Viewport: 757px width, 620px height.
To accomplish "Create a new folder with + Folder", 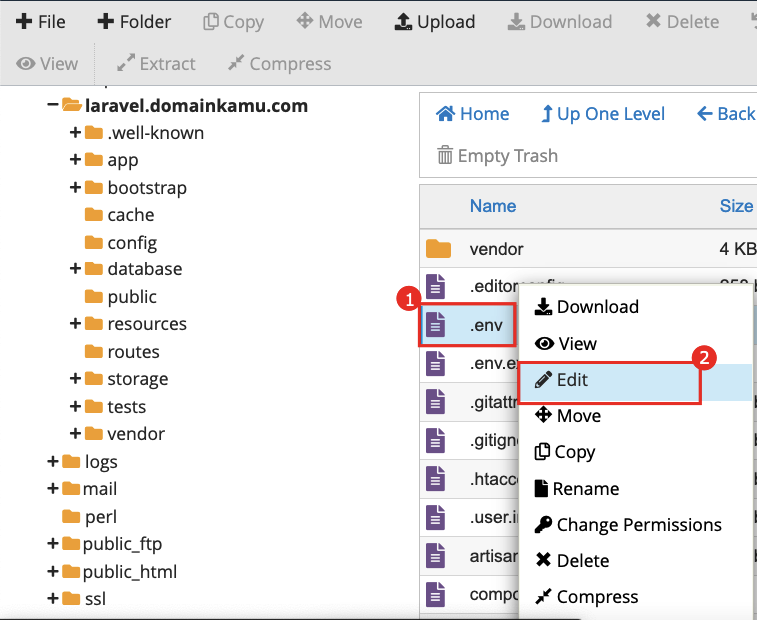I will (x=134, y=22).
